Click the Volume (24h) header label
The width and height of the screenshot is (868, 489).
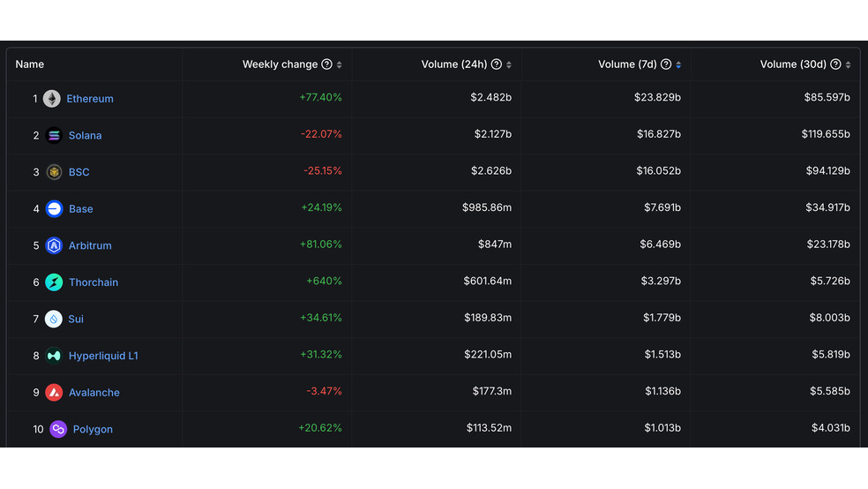454,64
